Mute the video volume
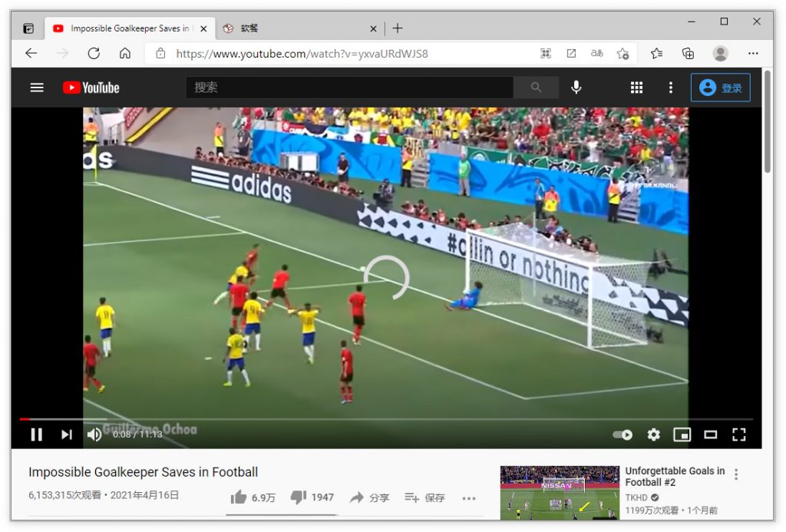 (x=94, y=435)
